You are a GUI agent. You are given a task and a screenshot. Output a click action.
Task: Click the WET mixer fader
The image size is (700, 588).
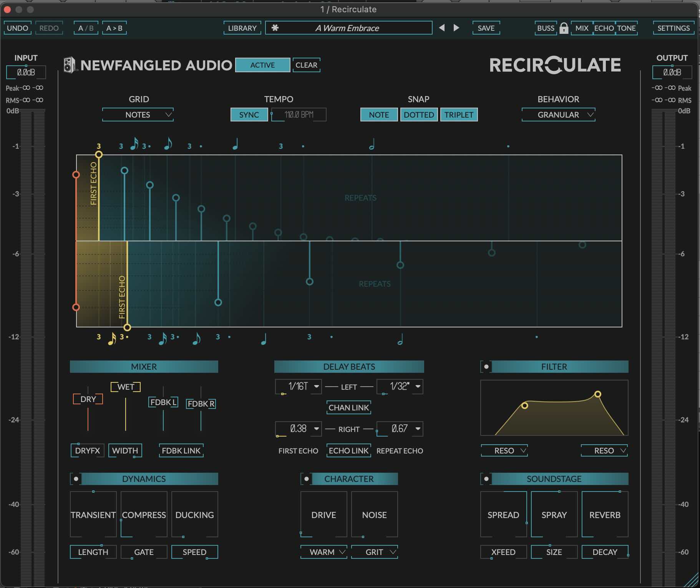(126, 387)
